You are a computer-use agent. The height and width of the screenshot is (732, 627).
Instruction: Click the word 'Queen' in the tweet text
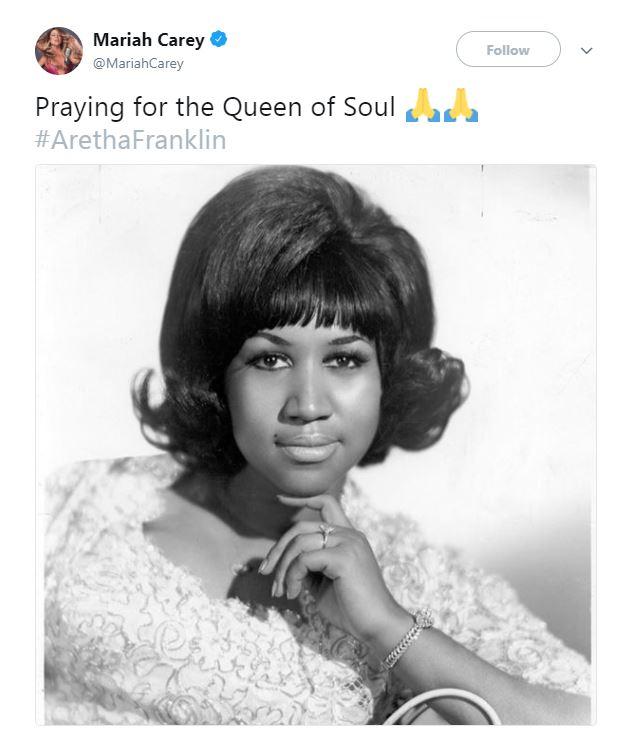262,107
